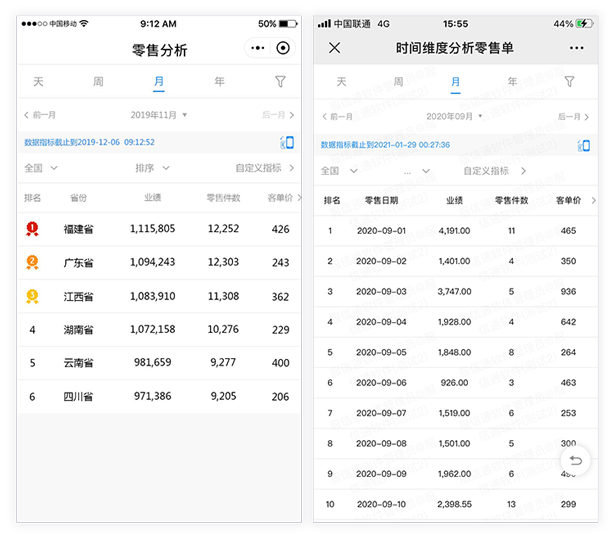The width and height of the screenshot is (614, 540).
Task: Show more columns via arrow after 客单价 in 时间维度分析零售单
Action: point(593,200)
